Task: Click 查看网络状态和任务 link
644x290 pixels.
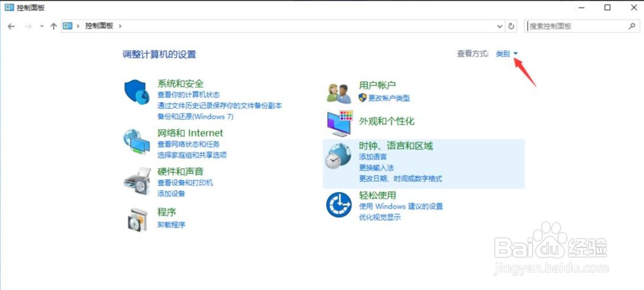Action: [189, 144]
